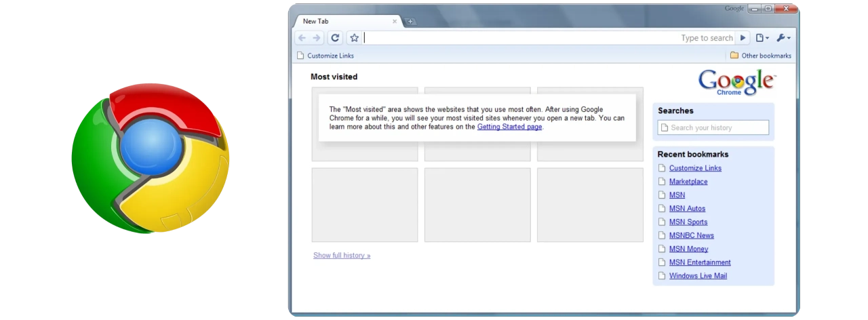Focus the address bar field

click(549, 38)
